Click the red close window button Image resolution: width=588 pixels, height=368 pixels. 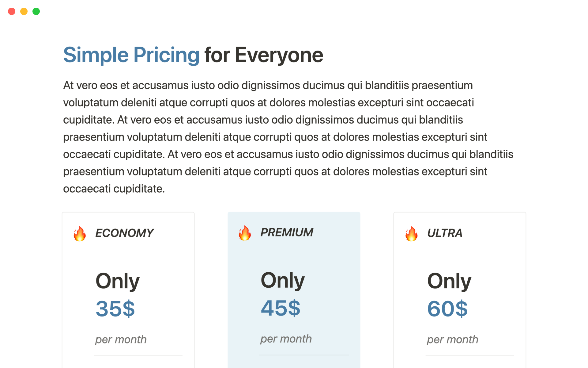point(12,11)
